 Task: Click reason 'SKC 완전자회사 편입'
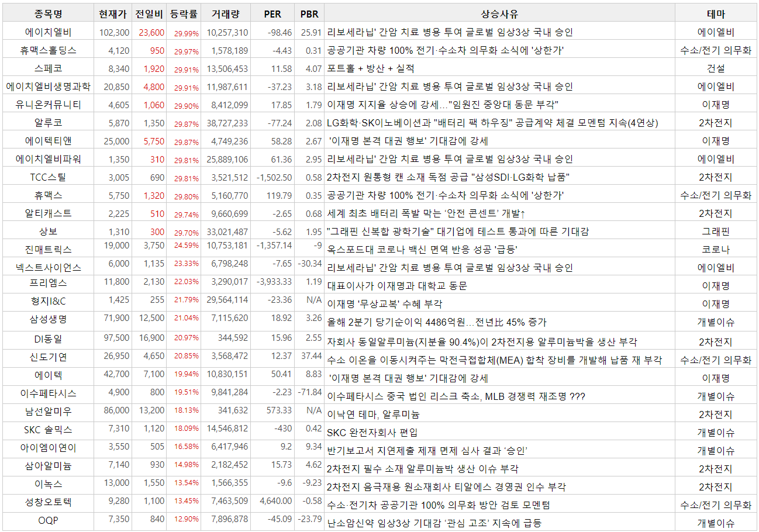pyautogui.click(x=372, y=433)
